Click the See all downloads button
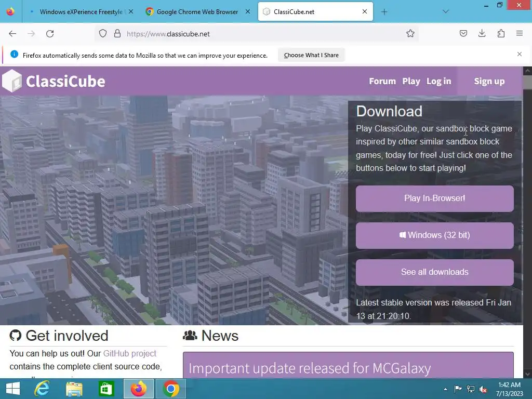 coord(435,272)
